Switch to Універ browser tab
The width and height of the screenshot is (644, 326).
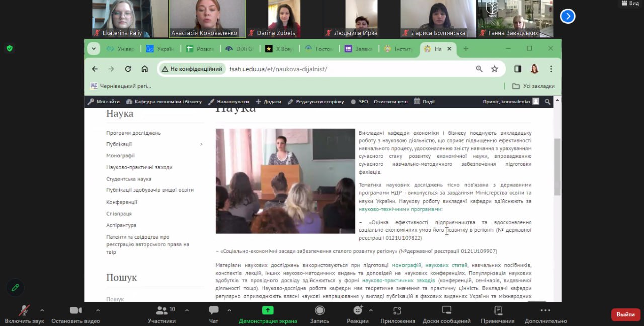[x=121, y=49]
